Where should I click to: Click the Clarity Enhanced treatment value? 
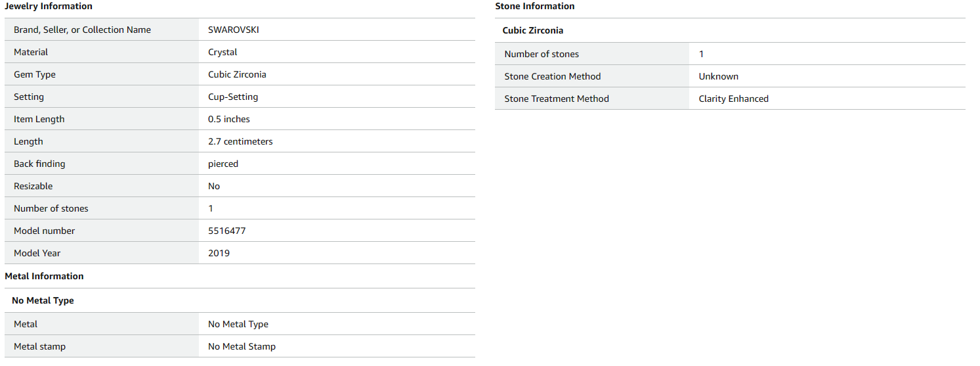733,99
